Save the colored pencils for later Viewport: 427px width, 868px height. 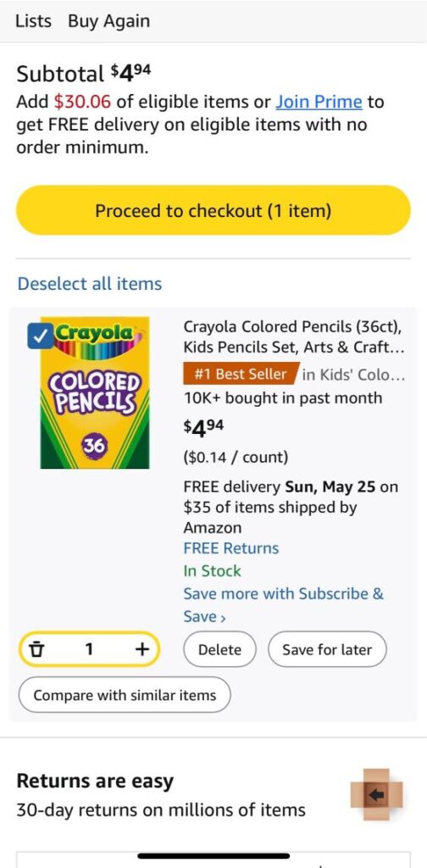tap(327, 649)
